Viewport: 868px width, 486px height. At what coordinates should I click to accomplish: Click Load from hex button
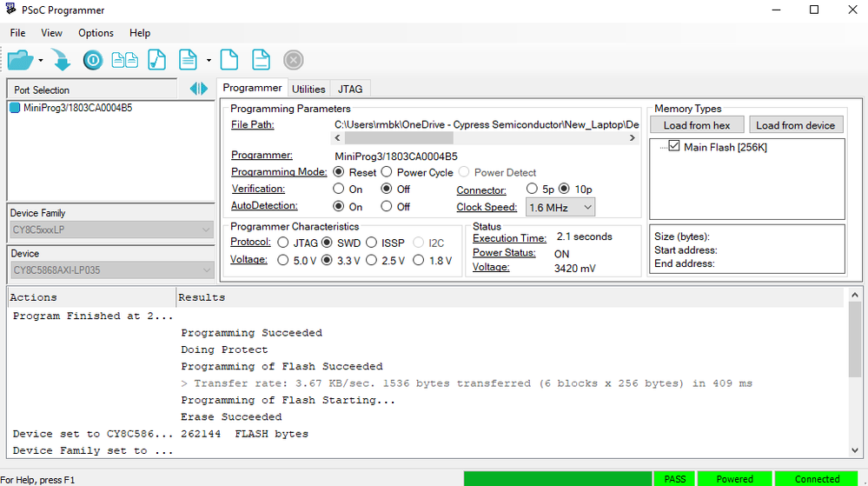pyautogui.click(x=696, y=125)
